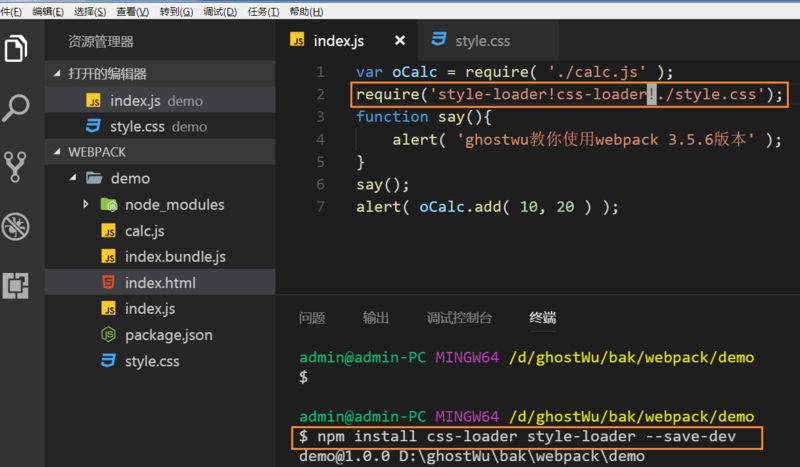Screen dimensions: 800x467
Task: Open the 调试(D) menu
Action: pyautogui.click(x=220, y=11)
